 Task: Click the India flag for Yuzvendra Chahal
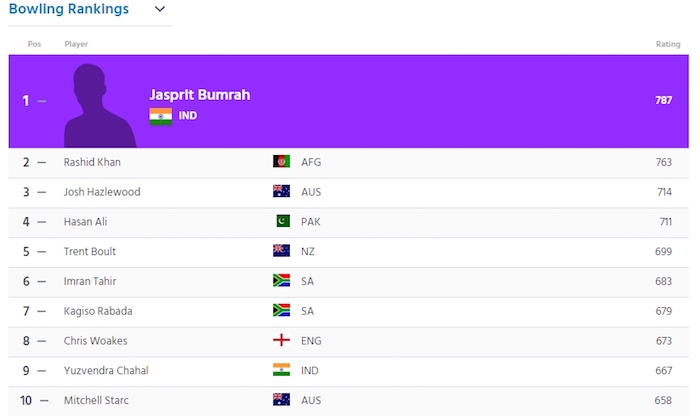(281, 370)
